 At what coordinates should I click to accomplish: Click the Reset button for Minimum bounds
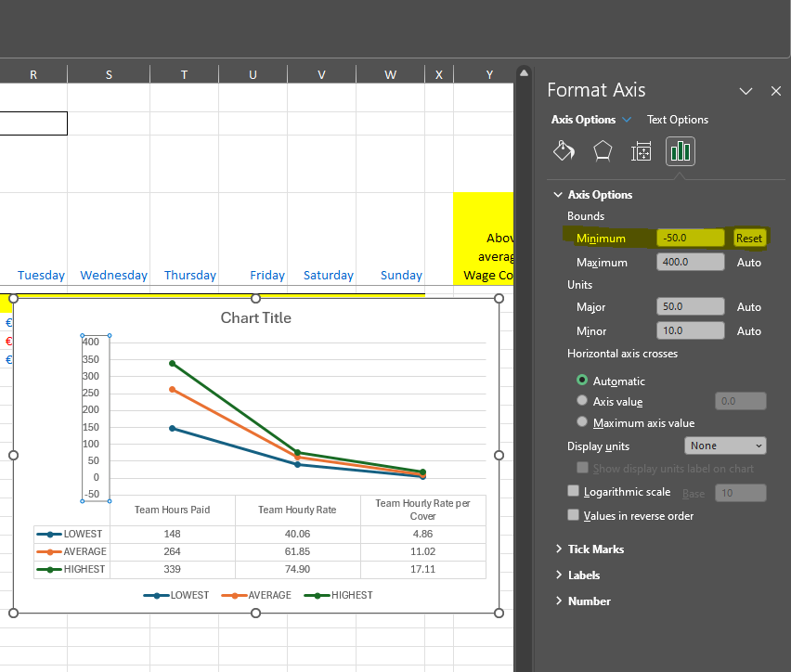748,239
